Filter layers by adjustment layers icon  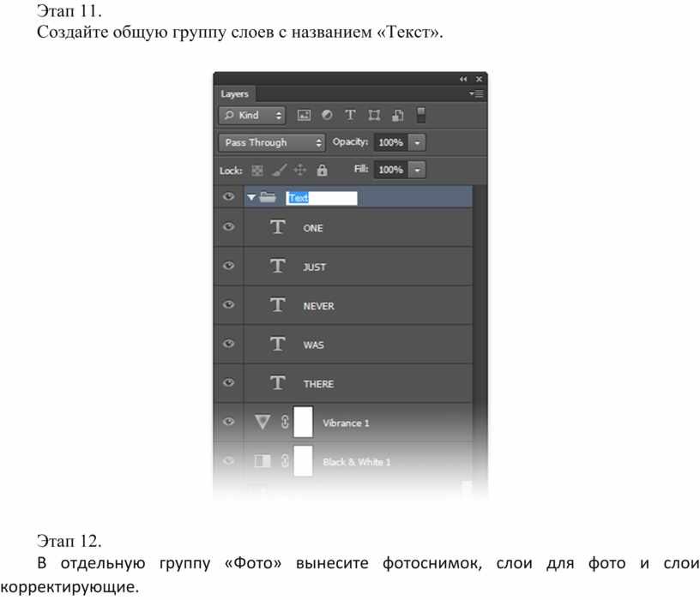[327, 115]
